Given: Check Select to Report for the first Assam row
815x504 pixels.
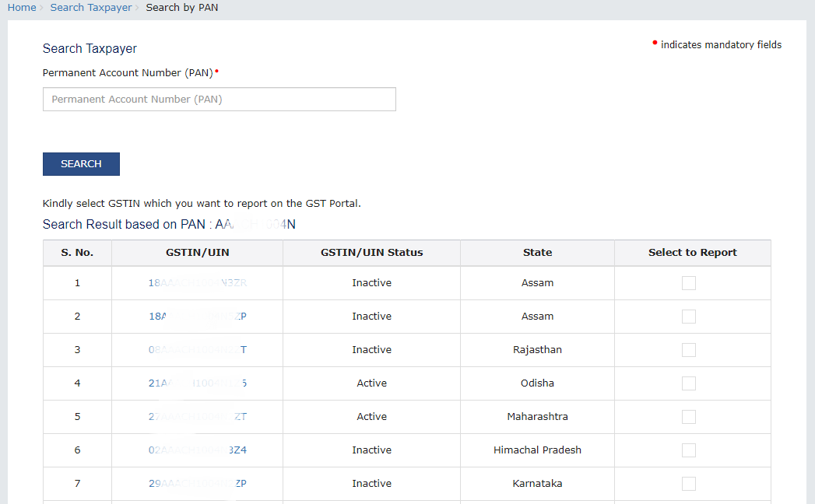Looking at the screenshot, I should (688, 282).
